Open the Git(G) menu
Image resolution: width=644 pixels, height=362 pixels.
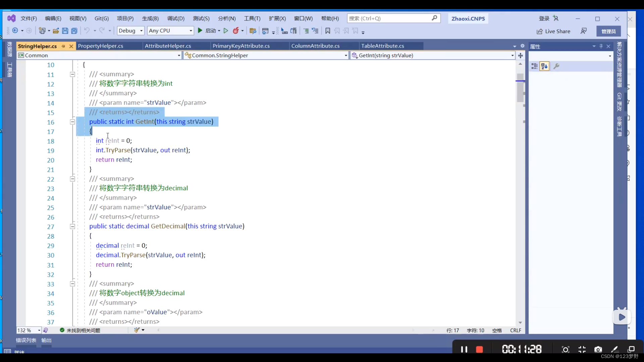point(102,18)
